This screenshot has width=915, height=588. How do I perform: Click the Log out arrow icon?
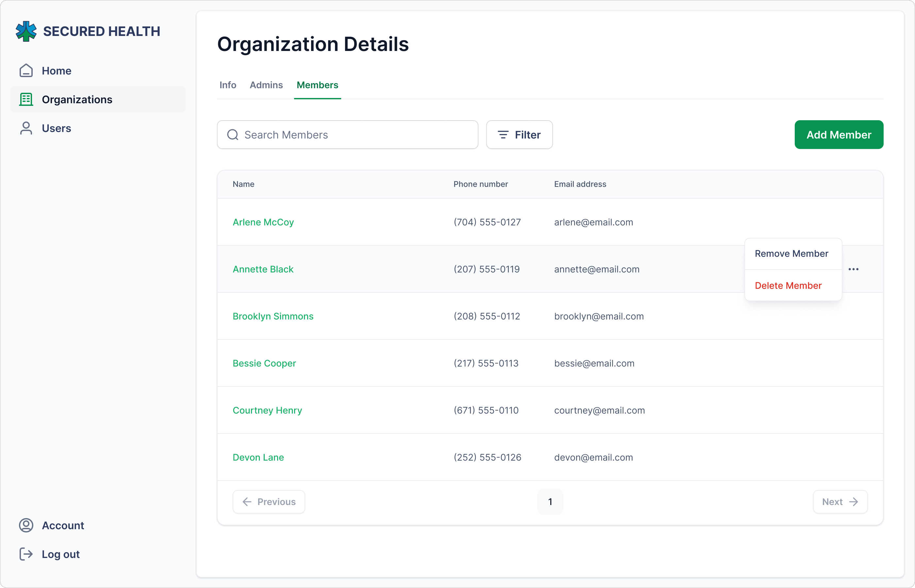coord(26,554)
